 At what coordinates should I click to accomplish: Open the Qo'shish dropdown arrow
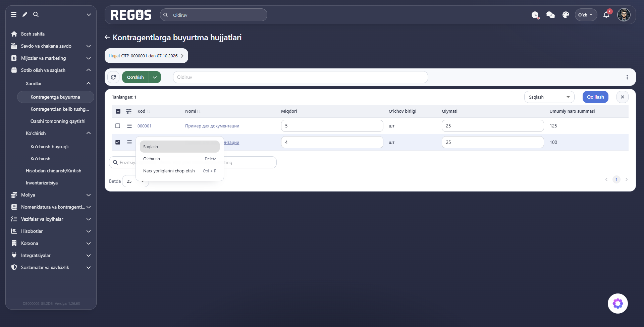click(x=155, y=77)
